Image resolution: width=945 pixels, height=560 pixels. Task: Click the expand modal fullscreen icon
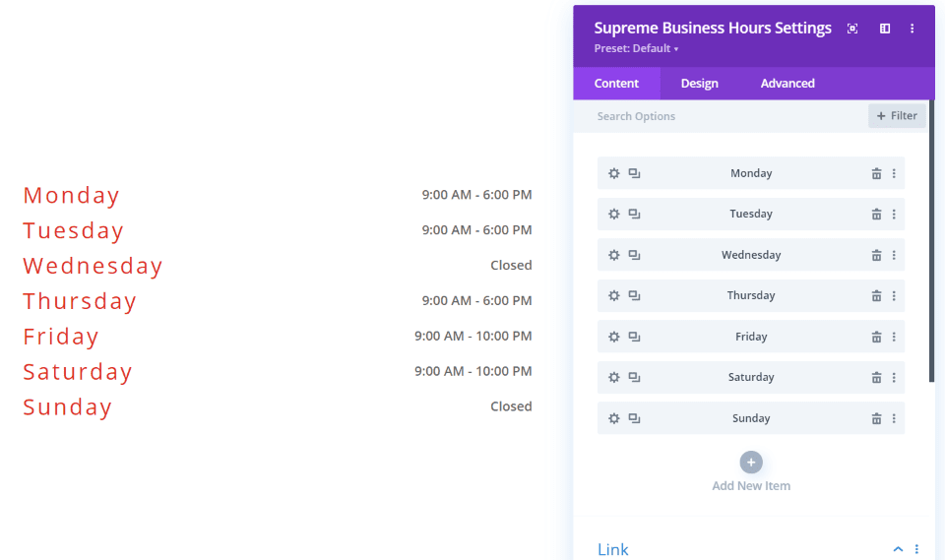852,29
